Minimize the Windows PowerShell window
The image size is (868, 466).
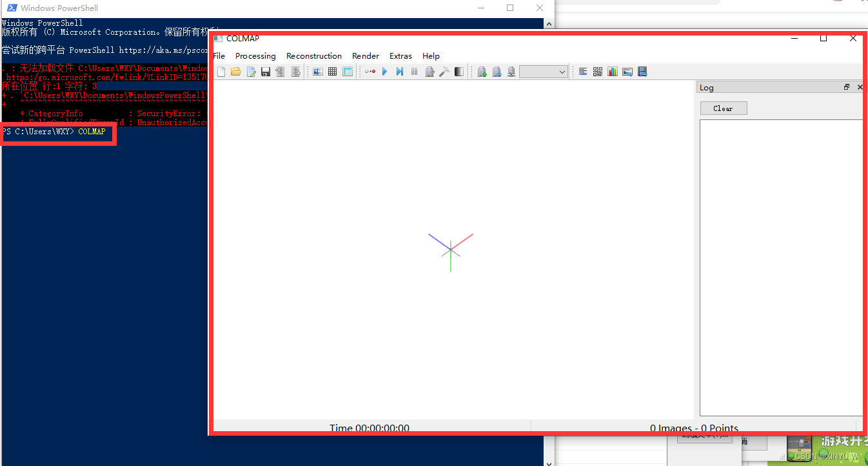coord(480,8)
